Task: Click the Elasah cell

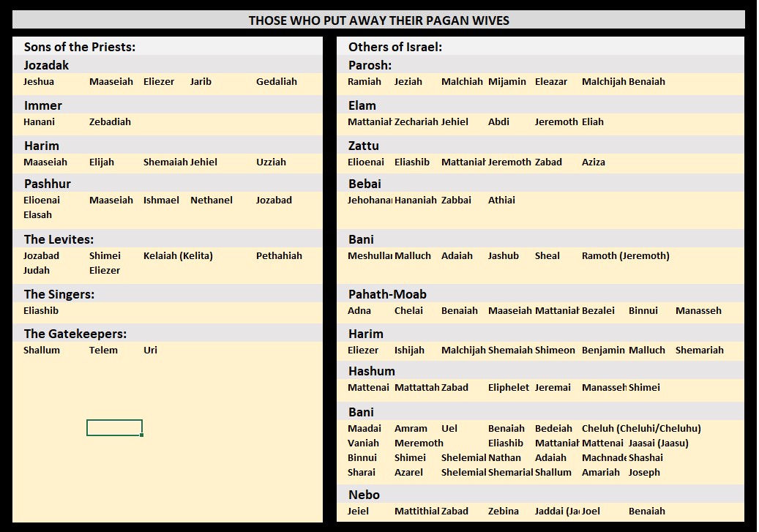Action: (38, 215)
